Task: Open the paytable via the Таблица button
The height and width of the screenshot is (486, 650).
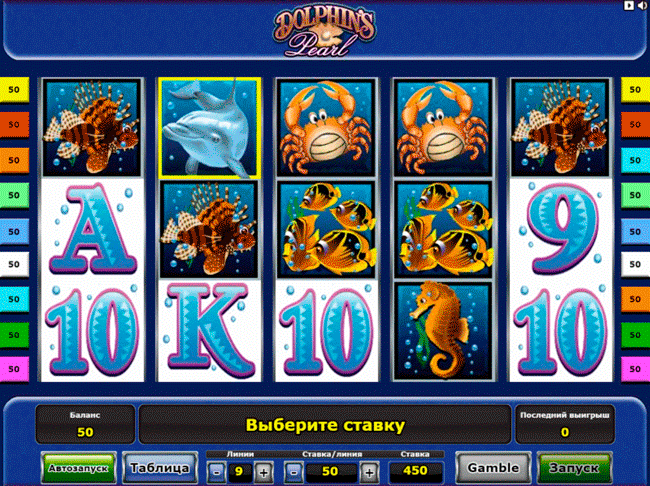Action: click(160, 468)
